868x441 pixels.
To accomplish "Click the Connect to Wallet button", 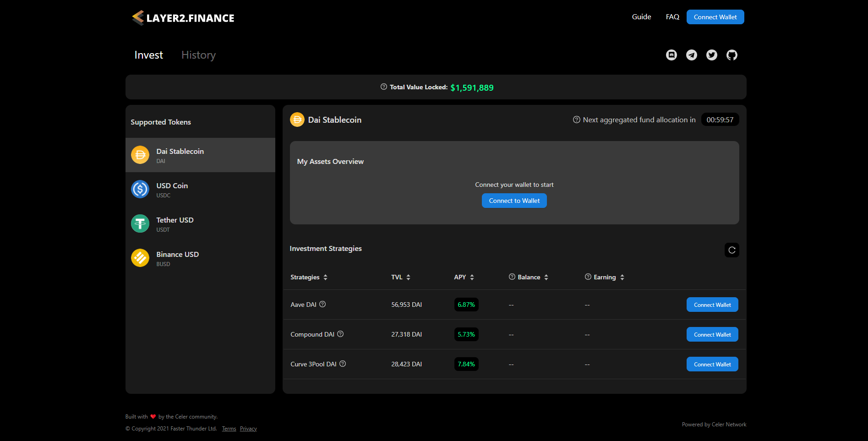I will coord(514,201).
